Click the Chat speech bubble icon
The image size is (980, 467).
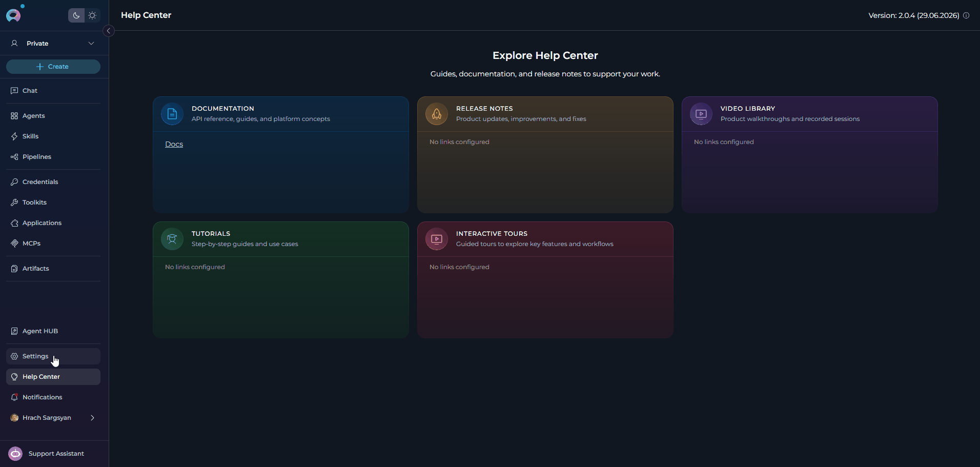tap(14, 91)
